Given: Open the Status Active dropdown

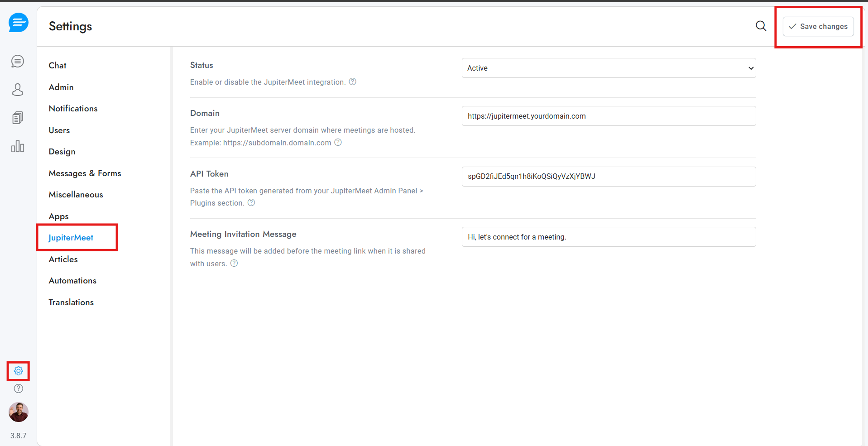Looking at the screenshot, I should point(609,68).
